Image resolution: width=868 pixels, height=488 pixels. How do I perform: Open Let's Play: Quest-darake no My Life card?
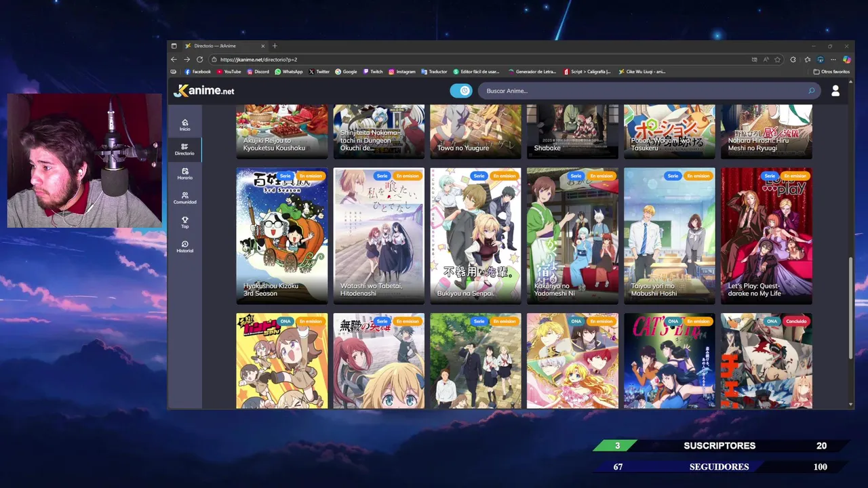(766, 235)
